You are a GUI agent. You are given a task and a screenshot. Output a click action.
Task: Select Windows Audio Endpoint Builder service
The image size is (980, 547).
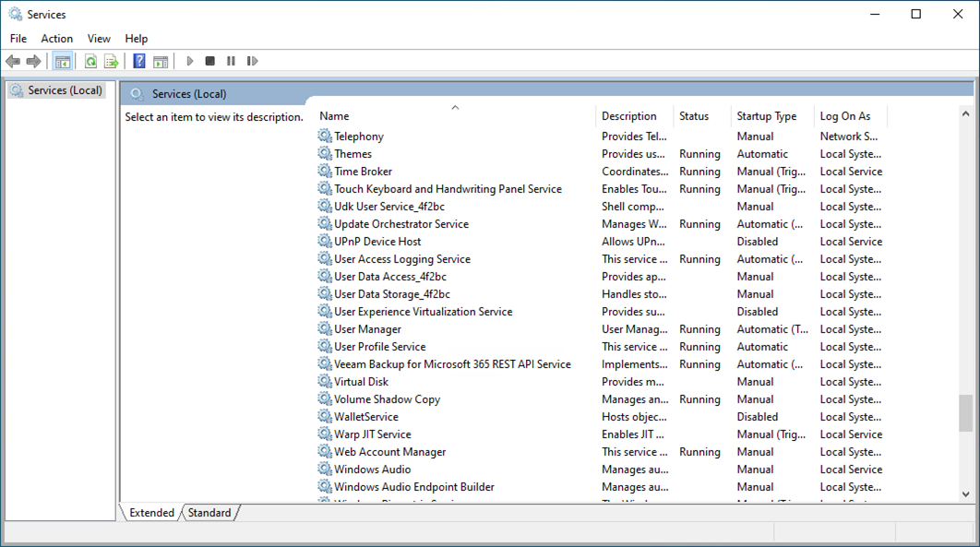click(x=413, y=486)
